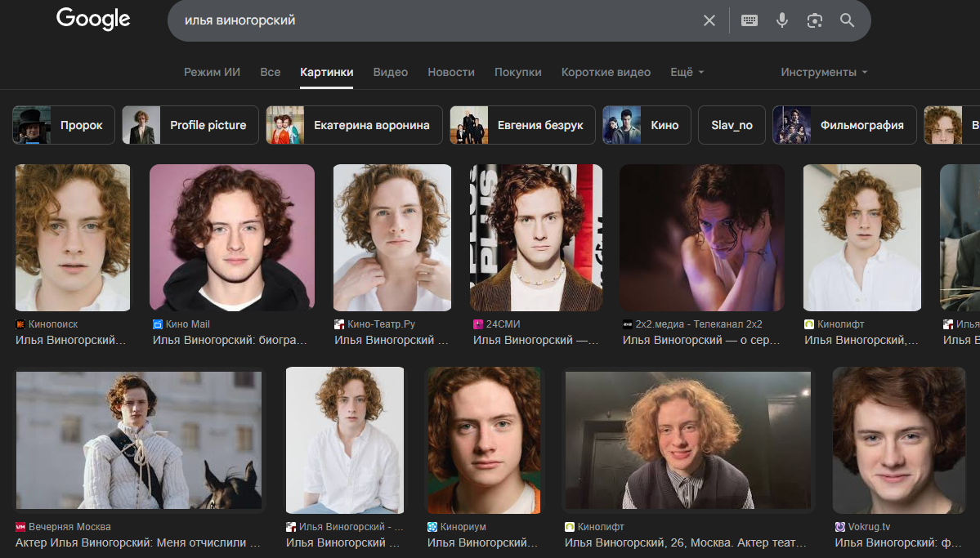This screenshot has height=558, width=980.
Task: Select the Пророк filter chip
Action: tap(64, 125)
